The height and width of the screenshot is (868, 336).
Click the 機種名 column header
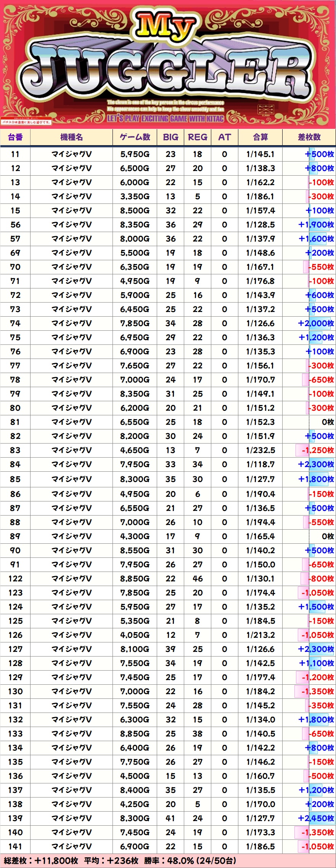[x=71, y=137]
